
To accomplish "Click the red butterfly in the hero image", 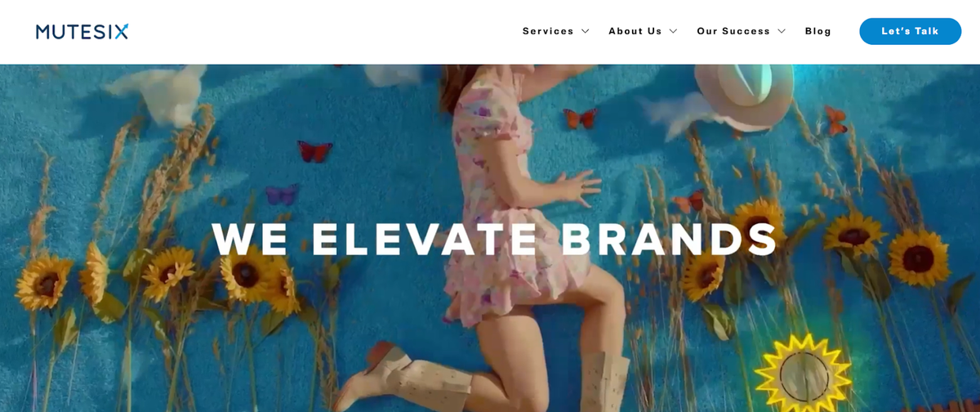I will tap(315, 151).
